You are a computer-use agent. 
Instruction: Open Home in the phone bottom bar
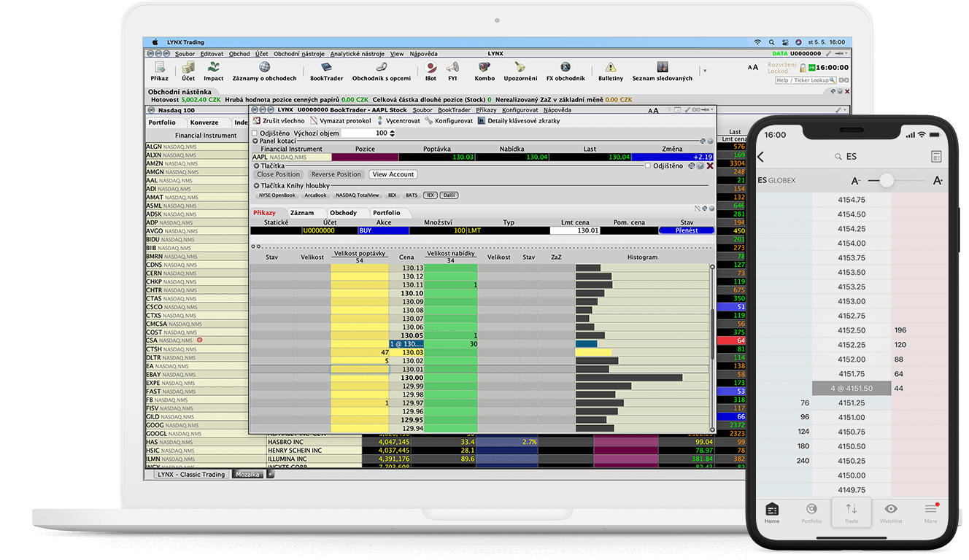click(772, 513)
